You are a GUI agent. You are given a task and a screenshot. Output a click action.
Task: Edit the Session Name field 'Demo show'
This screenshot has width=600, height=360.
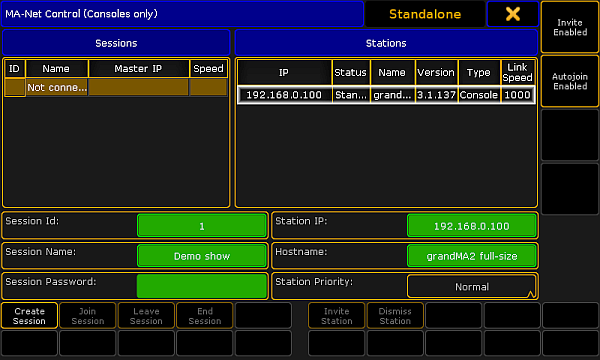click(202, 256)
